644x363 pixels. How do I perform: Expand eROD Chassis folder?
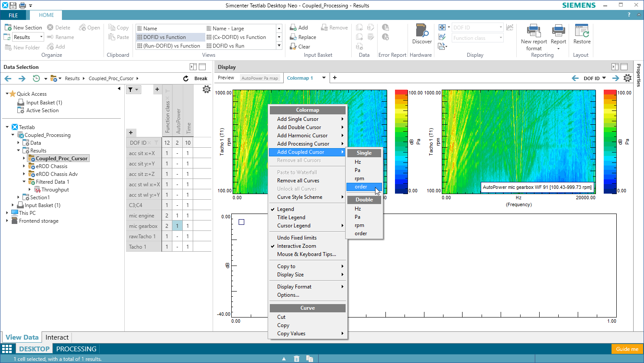[x=24, y=166]
